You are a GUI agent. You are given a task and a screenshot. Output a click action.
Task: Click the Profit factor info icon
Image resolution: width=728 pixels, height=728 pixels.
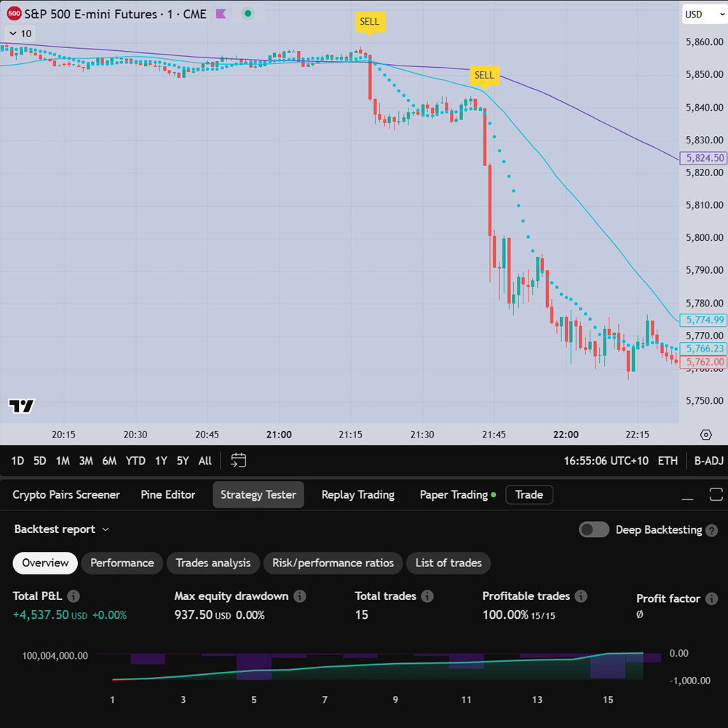coord(712,599)
